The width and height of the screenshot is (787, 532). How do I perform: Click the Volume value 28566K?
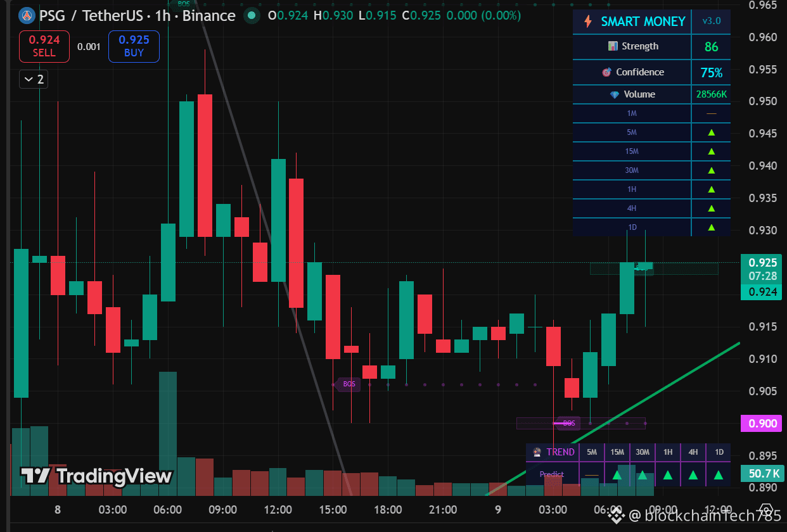pyautogui.click(x=711, y=94)
